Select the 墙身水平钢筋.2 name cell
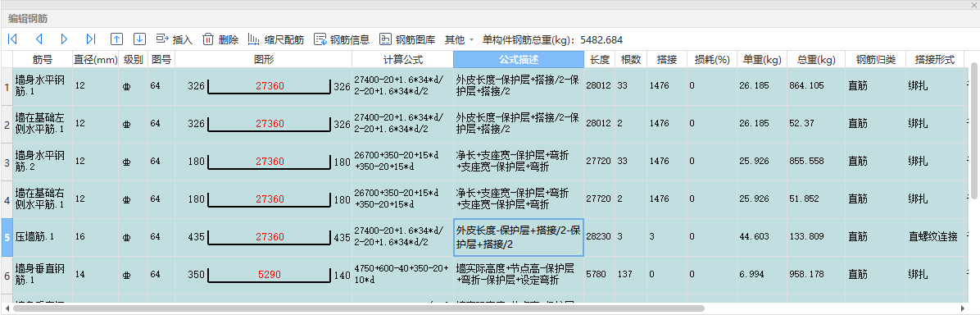980x315 pixels. click(43, 162)
